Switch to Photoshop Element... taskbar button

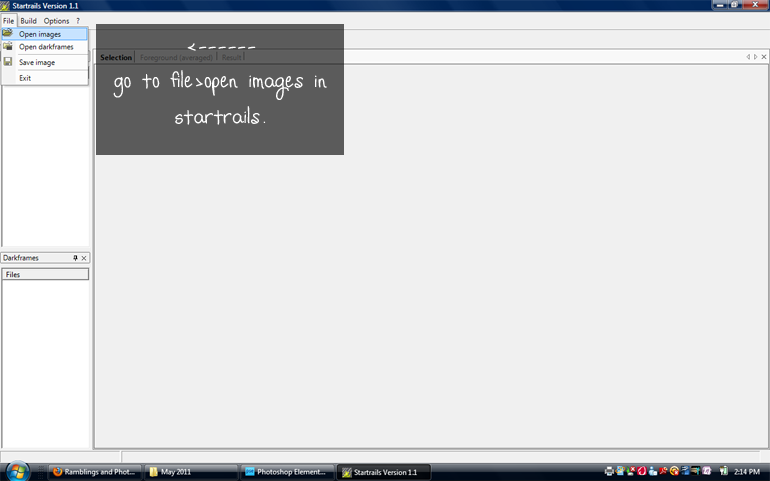[287, 472]
